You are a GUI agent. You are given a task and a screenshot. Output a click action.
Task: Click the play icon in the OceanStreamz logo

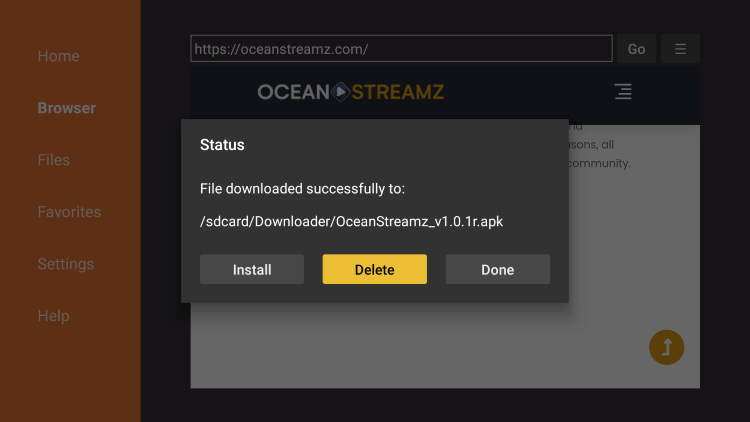pyautogui.click(x=341, y=92)
